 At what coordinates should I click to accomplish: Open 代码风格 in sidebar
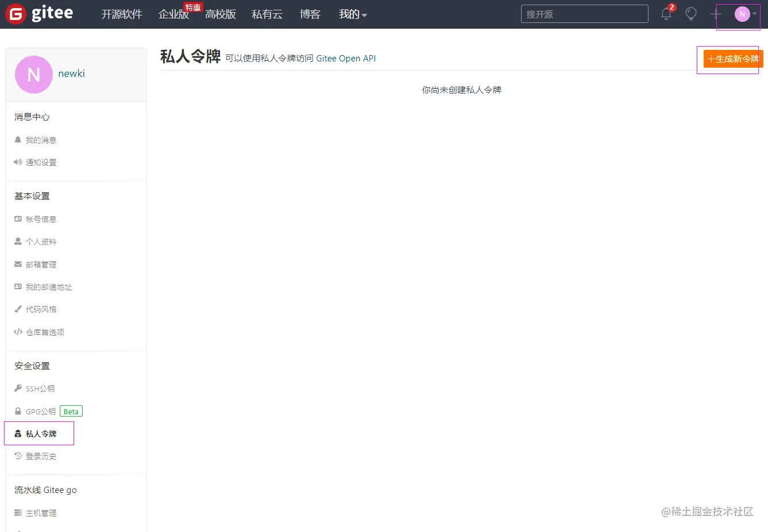pos(41,309)
